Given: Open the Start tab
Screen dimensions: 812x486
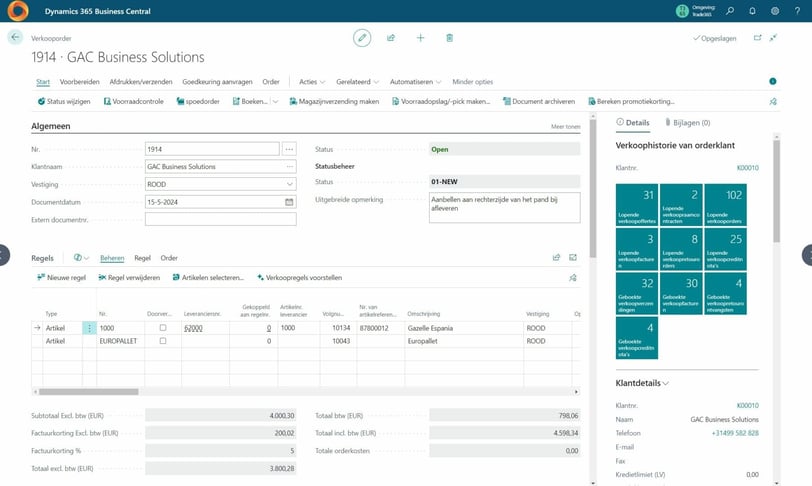Looking at the screenshot, I should pyautogui.click(x=43, y=82).
